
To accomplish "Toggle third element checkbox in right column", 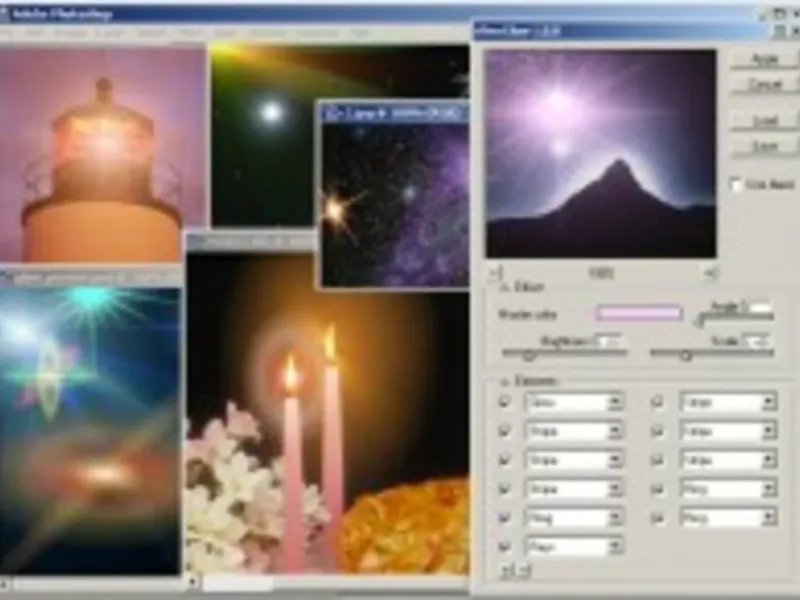I will coord(658,460).
